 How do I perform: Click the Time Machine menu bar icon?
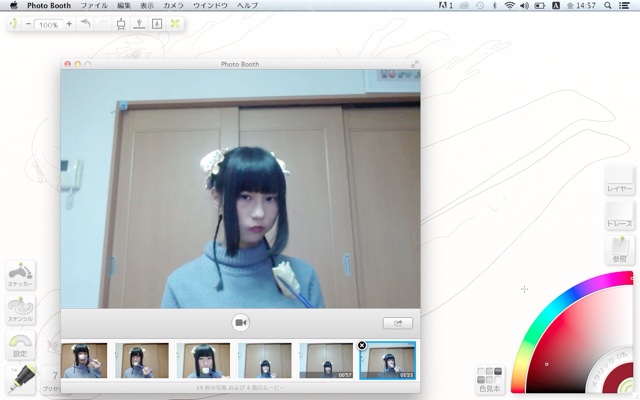click(x=480, y=5)
